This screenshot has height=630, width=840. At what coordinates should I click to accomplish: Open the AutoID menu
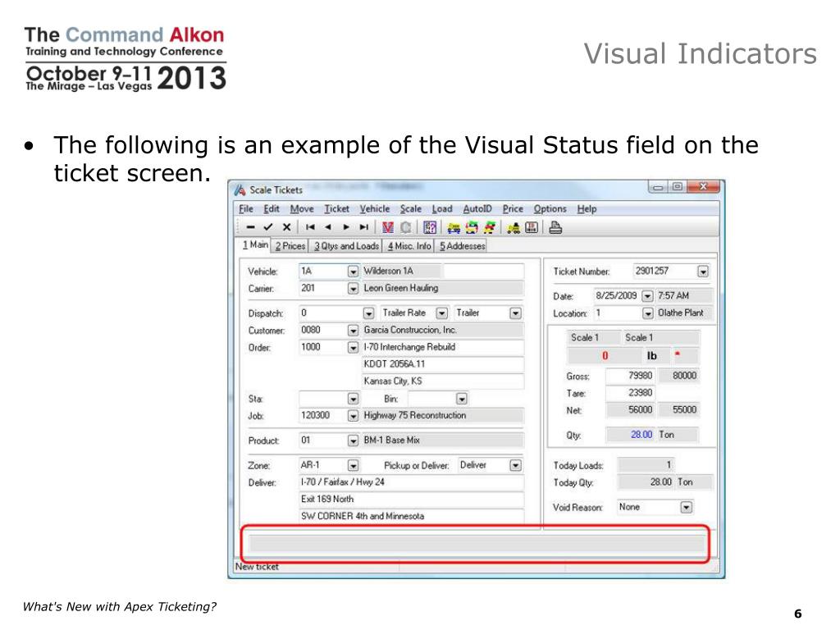pyautogui.click(x=477, y=209)
